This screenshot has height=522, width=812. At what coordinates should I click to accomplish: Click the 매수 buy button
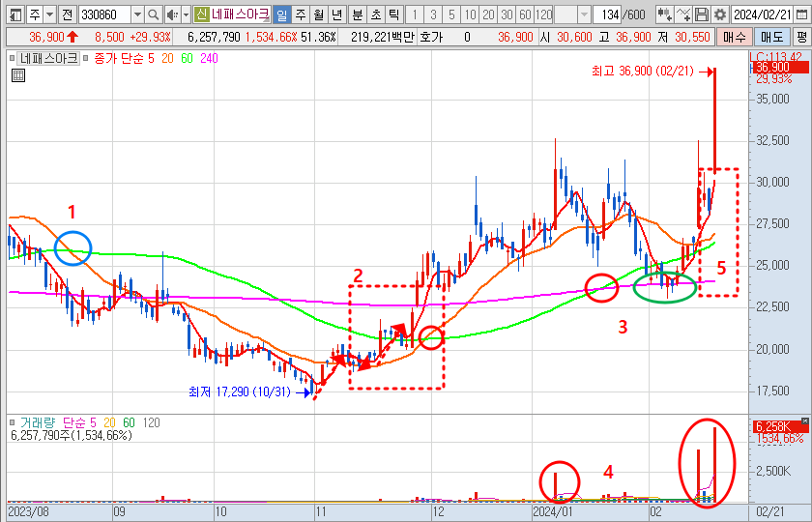tap(734, 38)
